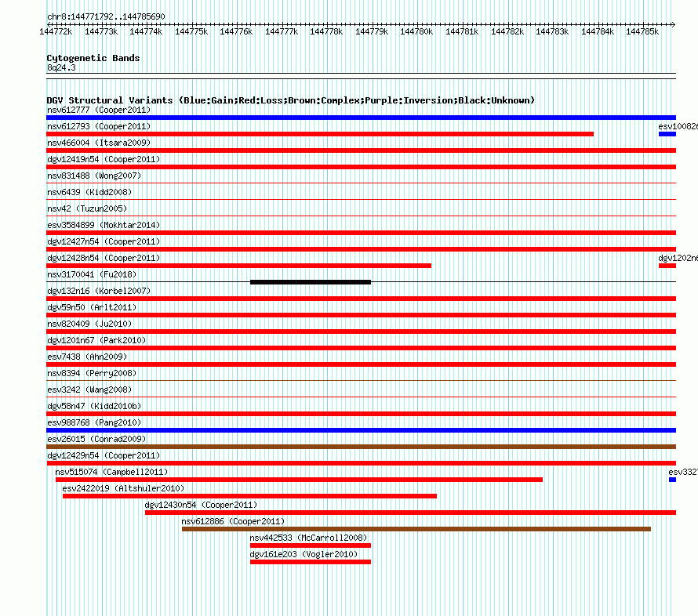698x616 pixels.
Task: Select the dgv59n50 (Arlt2011) label
Action: click(92, 307)
